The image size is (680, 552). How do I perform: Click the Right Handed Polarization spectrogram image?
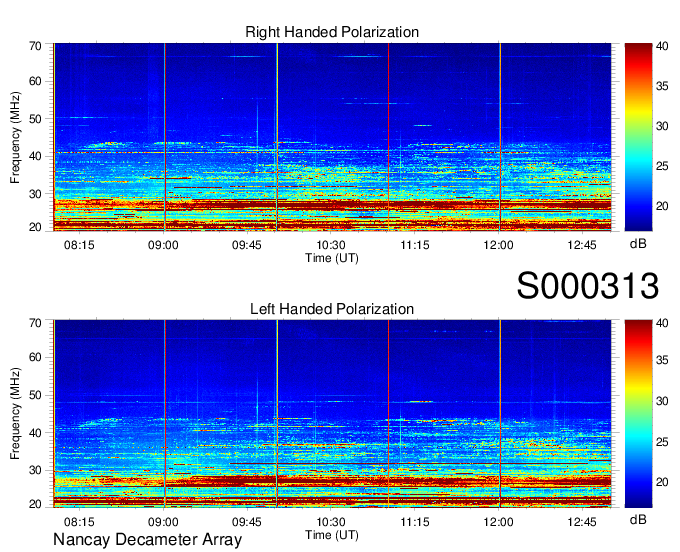[x=332, y=137]
